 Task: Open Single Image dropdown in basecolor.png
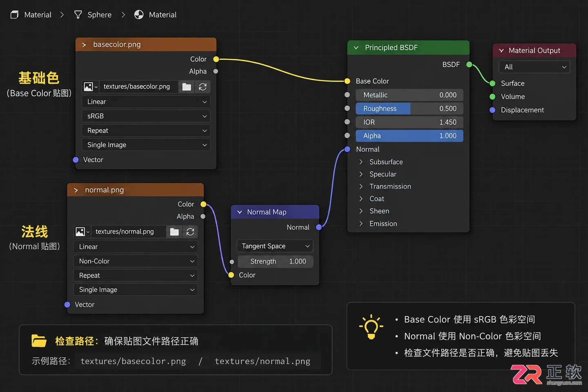(146, 145)
